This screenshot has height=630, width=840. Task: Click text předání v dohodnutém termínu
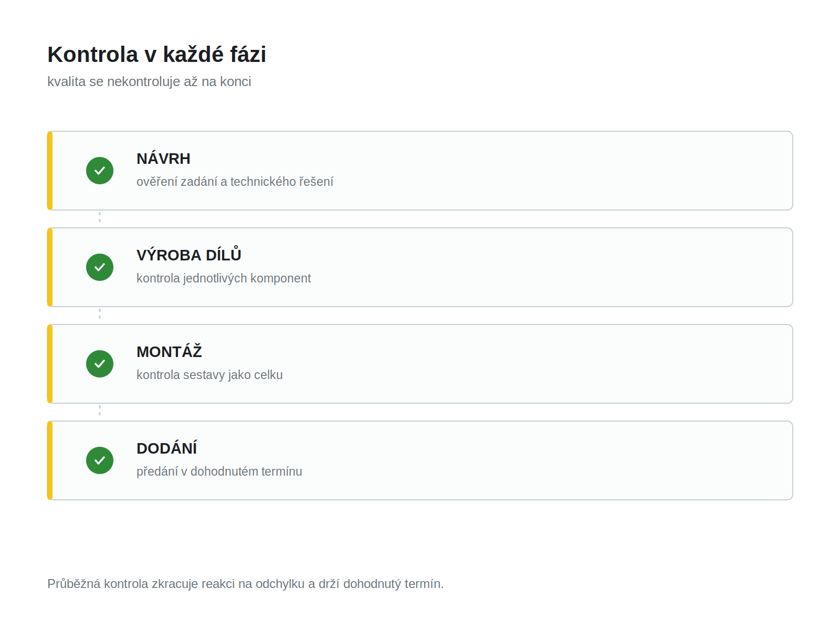tap(219, 471)
